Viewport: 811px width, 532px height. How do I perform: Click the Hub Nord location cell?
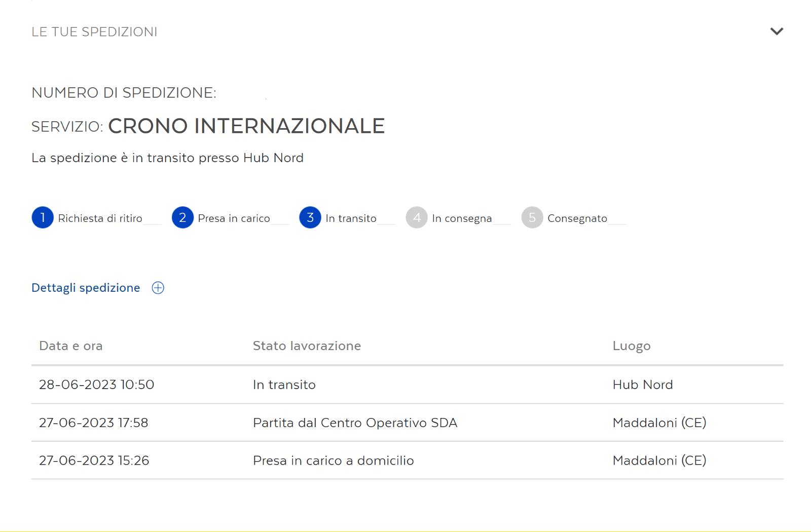[643, 385]
